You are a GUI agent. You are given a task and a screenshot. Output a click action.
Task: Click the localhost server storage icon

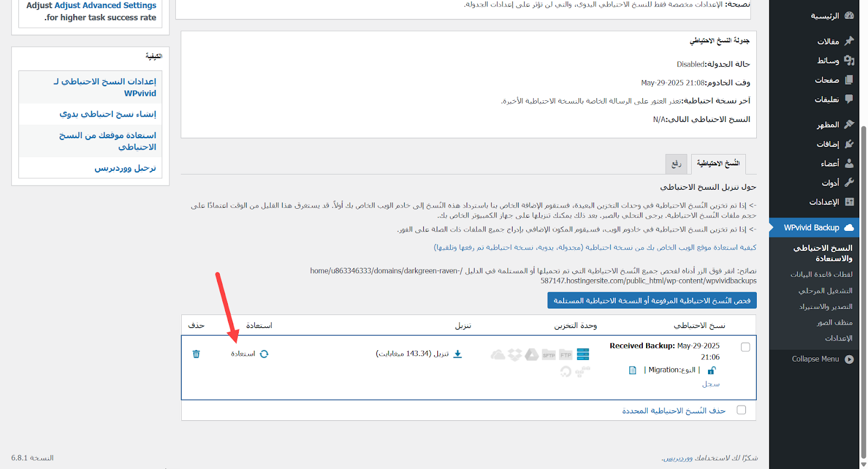coord(583,355)
